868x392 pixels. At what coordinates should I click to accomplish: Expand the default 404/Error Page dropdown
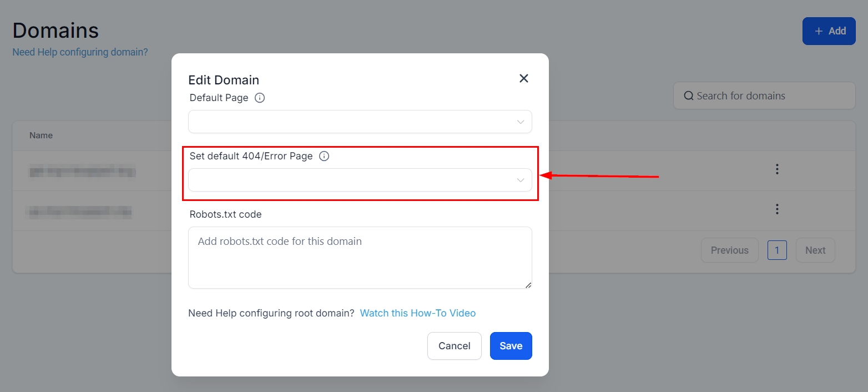click(x=360, y=180)
